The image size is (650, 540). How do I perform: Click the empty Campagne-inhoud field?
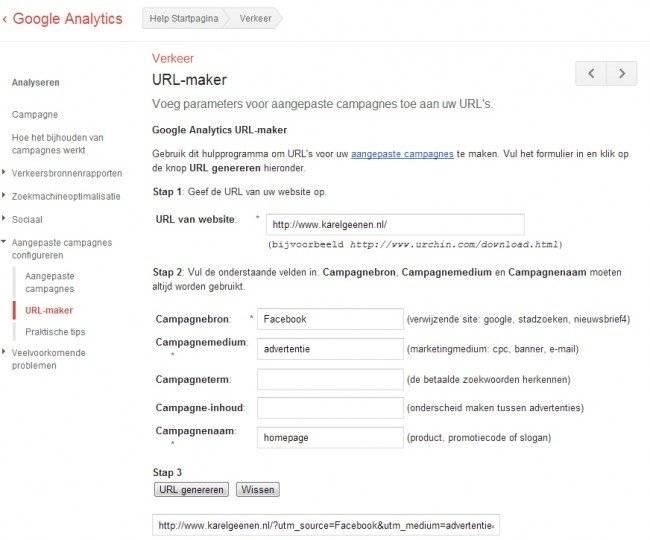coord(330,408)
